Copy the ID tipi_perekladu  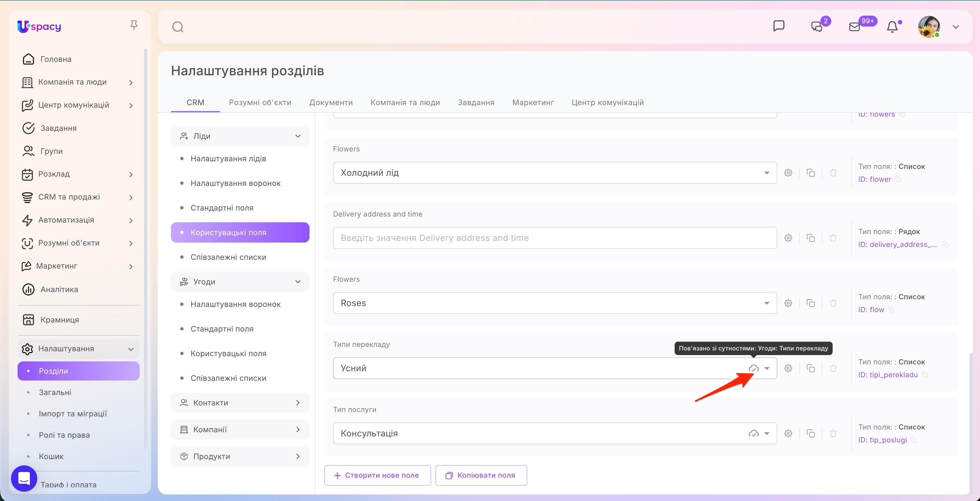coord(925,375)
